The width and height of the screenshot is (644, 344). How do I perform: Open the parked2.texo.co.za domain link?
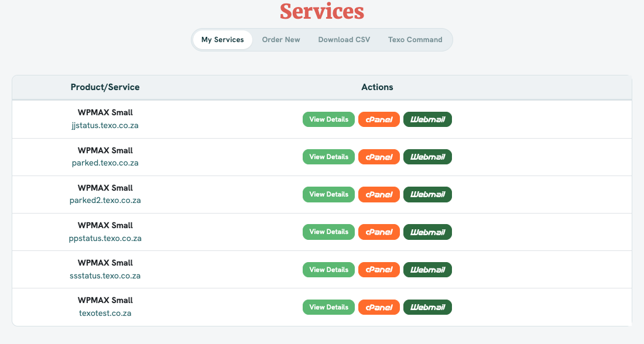point(105,200)
